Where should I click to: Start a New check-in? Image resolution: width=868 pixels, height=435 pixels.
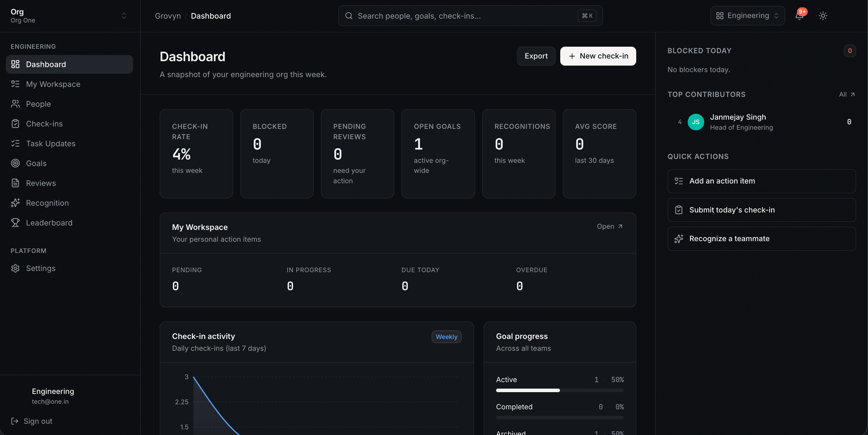[598, 56]
